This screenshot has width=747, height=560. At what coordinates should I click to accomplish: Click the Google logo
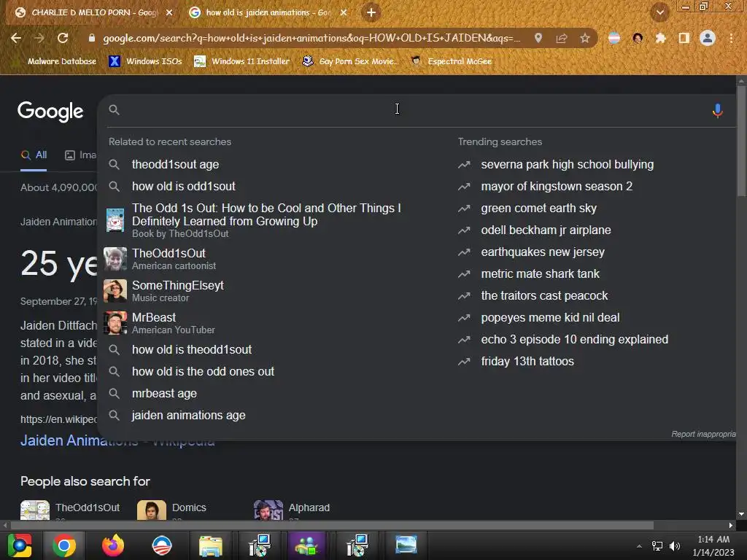[x=50, y=112]
